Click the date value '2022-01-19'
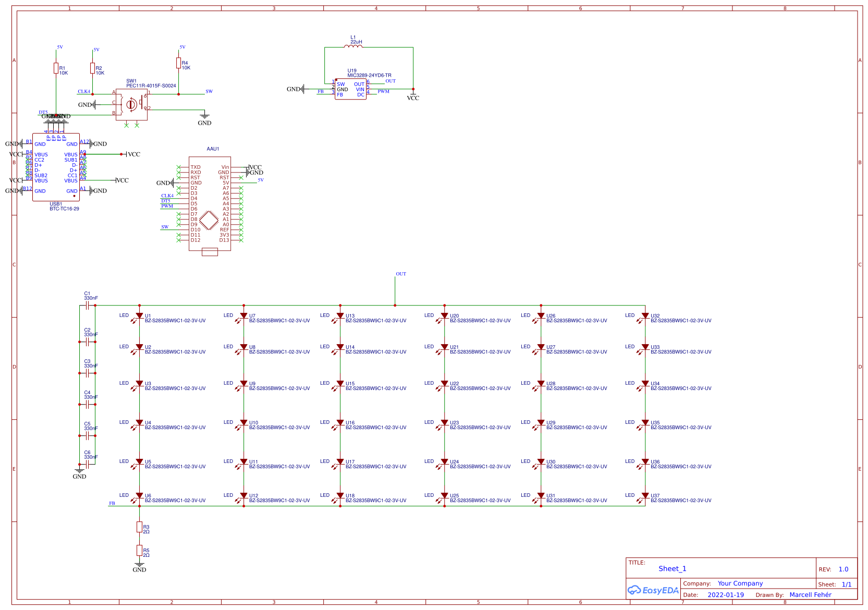 coord(725,595)
